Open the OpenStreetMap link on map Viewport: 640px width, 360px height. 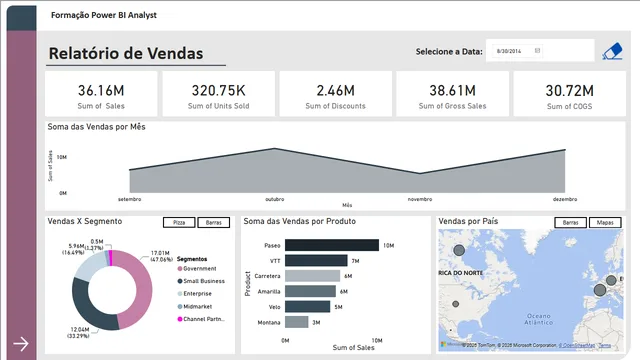[x=577, y=345]
